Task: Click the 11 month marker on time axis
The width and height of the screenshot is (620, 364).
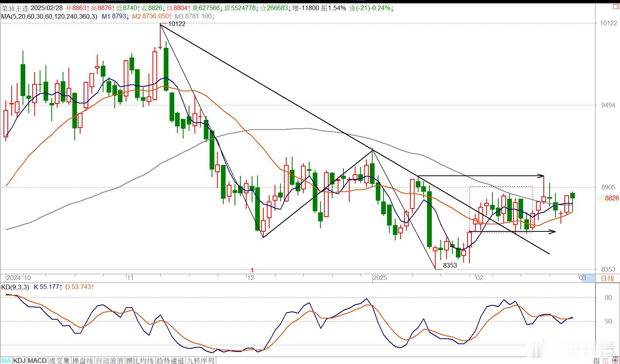Action: (130, 278)
